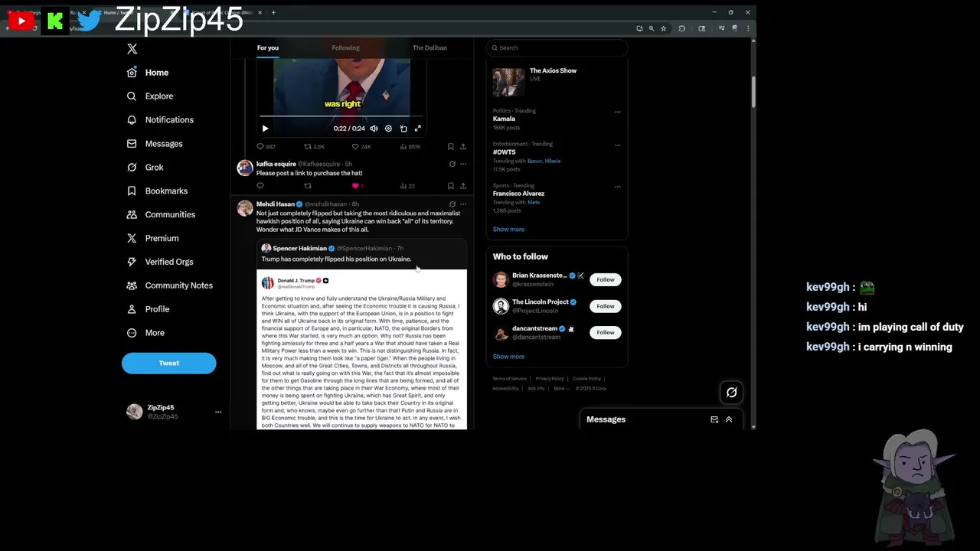Screen dimensions: 980x551
Task: Open Chrome extensions puzzle icon
Action: pos(682,28)
